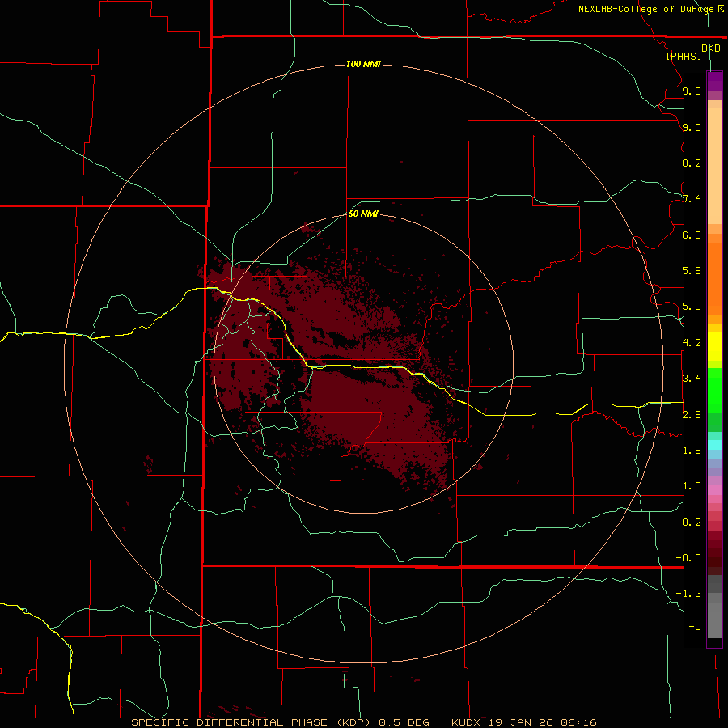Click the 50 NMI range ring label
728x728 pixels.
tap(363, 214)
